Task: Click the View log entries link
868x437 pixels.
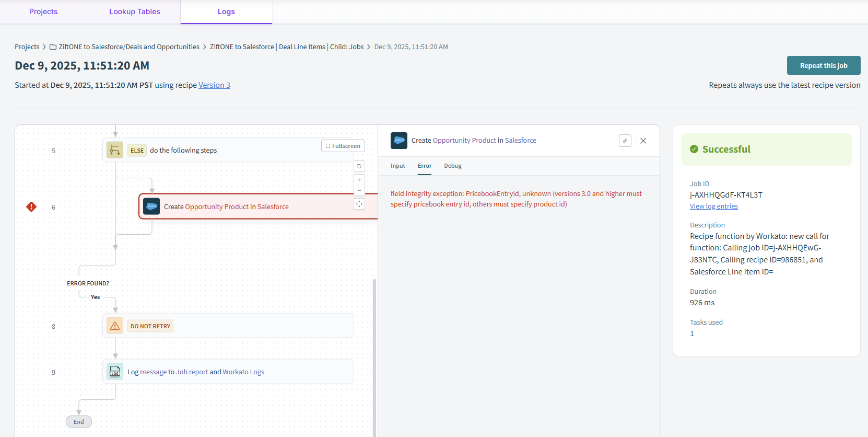Action: point(713,206)
